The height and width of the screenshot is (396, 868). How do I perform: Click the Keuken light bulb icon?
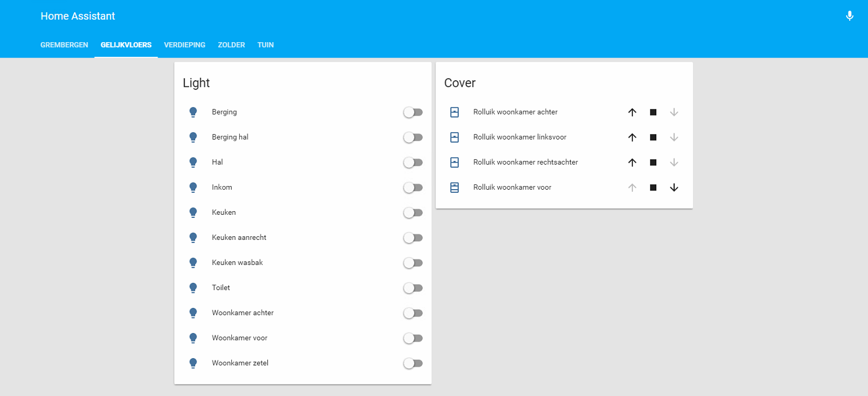(x=193, y=213)
